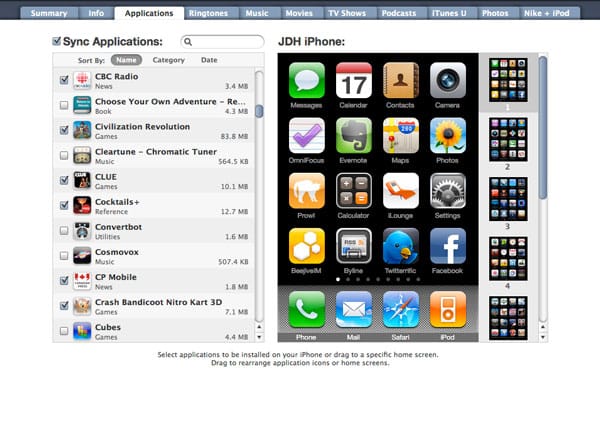This screenshot has height=422, width=600.
Task: Select the Phone icon in dock
Action: (307, 309)
